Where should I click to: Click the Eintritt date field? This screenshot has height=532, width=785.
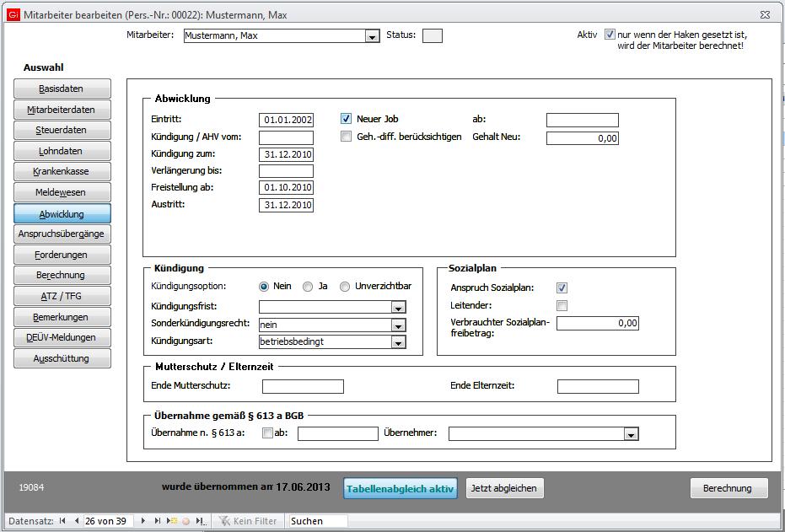[287, 120]
